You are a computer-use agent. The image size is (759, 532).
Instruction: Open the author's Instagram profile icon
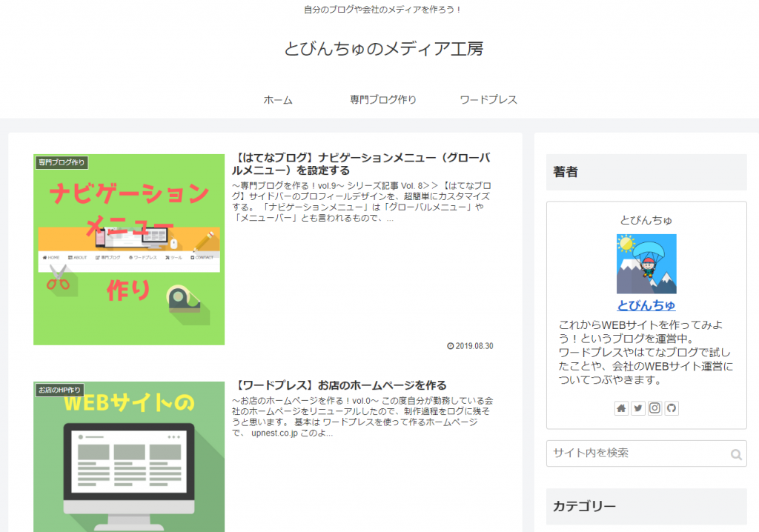click(654, 408)
